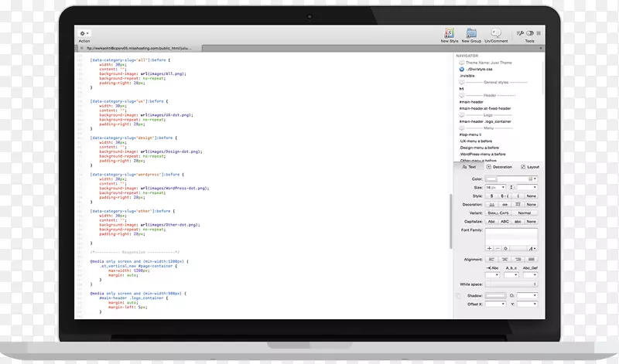Select left text alignment icon

(x=492, y=258)
